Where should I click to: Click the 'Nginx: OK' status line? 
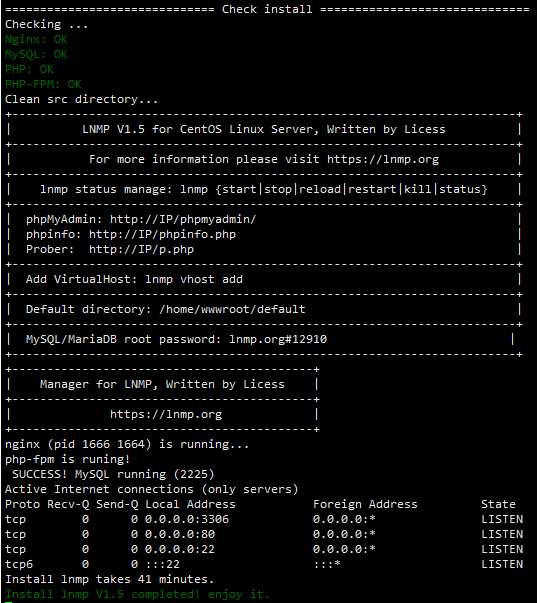[x=36, y=39]
